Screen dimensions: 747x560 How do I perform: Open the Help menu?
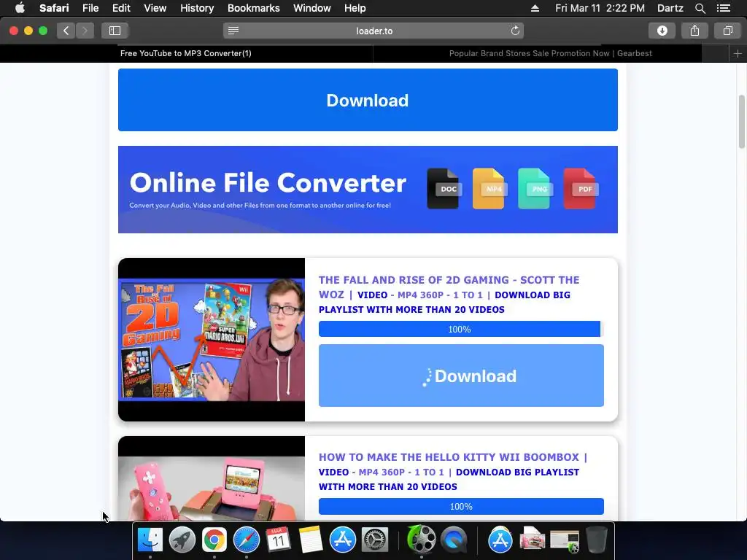tap(355, 8)
